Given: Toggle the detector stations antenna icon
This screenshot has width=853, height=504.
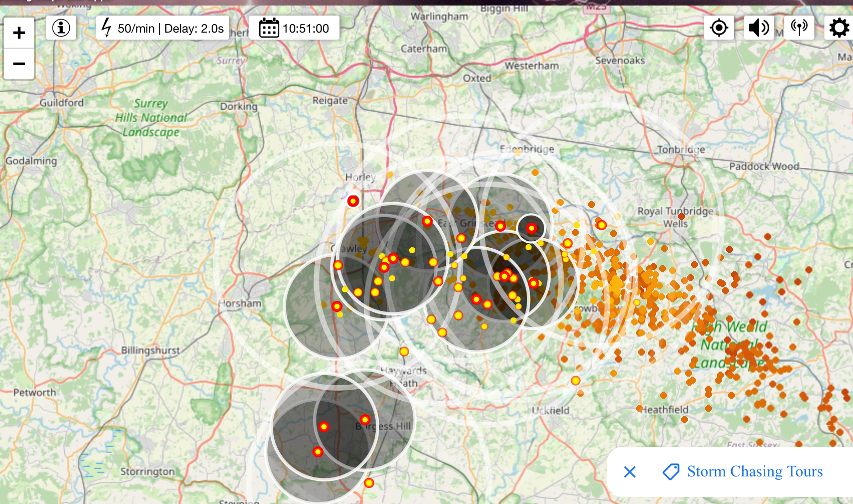Looking at the screenshot, I should coord(799,28).
